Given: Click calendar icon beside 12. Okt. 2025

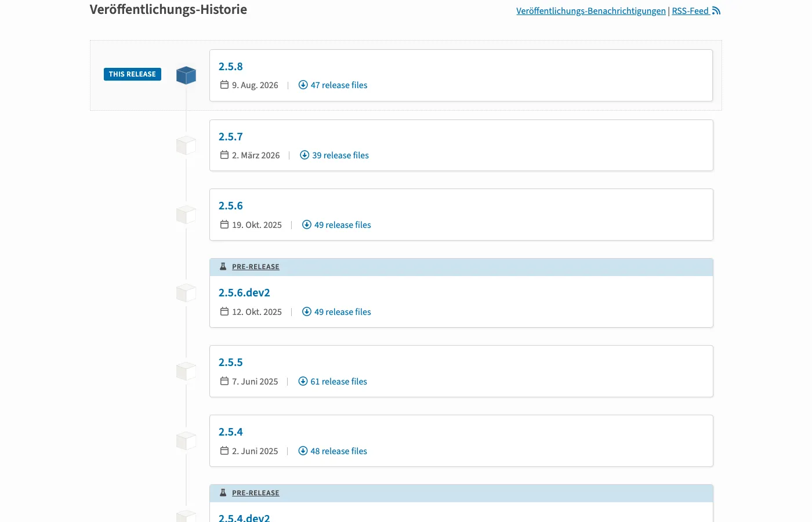Looking at the screenshot, I should pos(224,311).
